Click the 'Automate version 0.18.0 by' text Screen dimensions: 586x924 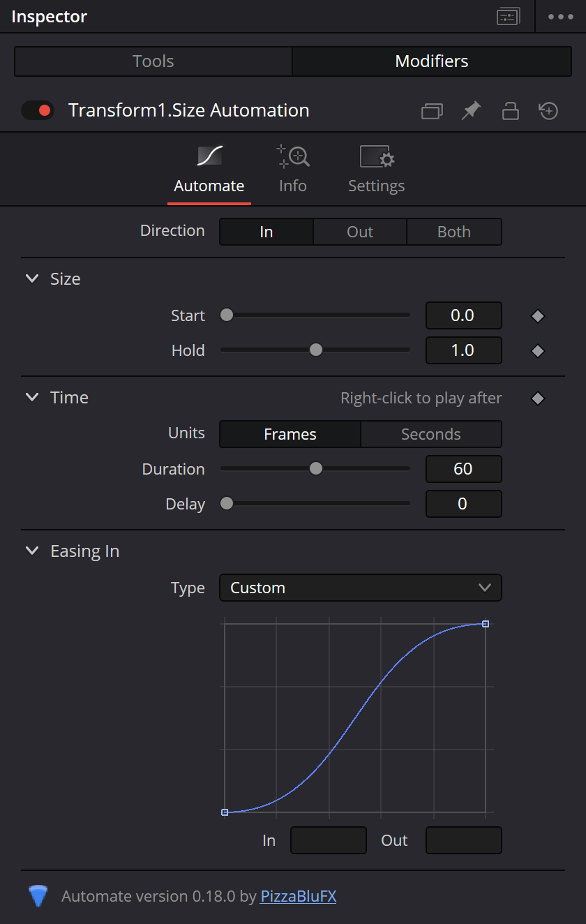159,896
